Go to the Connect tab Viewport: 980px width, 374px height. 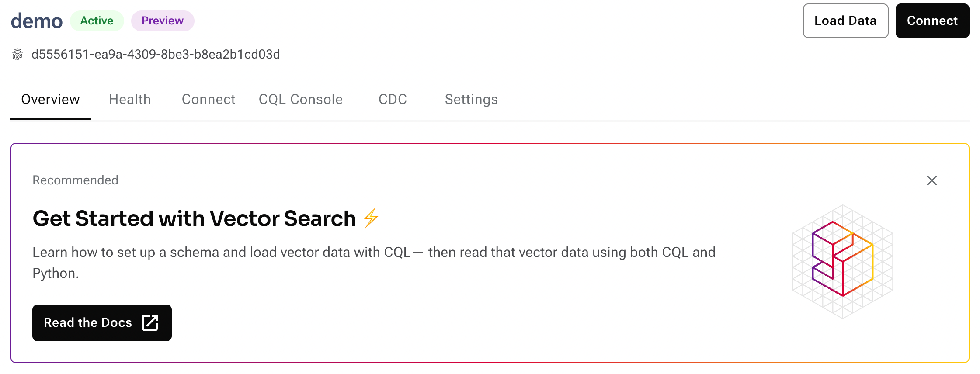pyautogui.click(x=209, y=100)
